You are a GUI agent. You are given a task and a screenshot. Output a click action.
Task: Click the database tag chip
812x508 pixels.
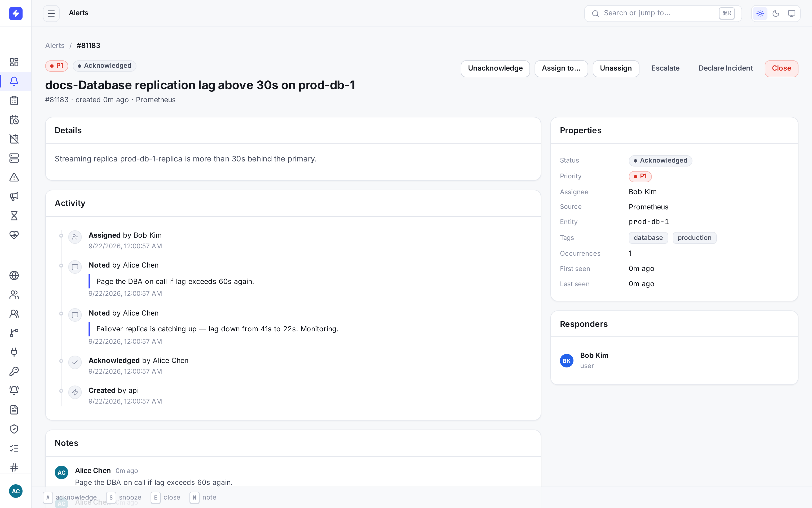(x=648, y=238)
